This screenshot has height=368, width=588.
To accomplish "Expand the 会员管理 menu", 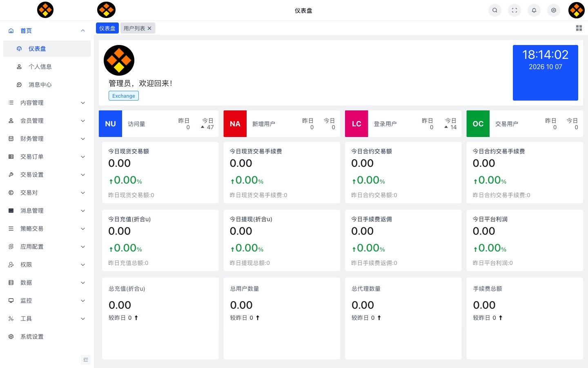I will pyautogui.click(x=47, y=121).
